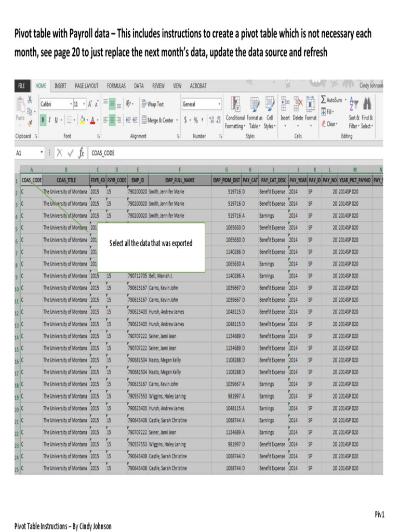The image size is (399, 532).
Task: Open the Cell Styles gallery icon
Action: (x=269, y=105)
